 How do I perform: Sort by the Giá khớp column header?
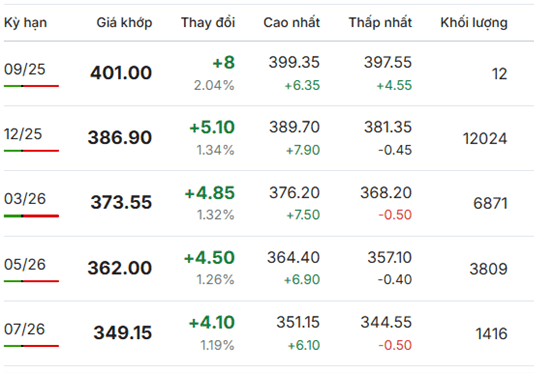[124, 23]
